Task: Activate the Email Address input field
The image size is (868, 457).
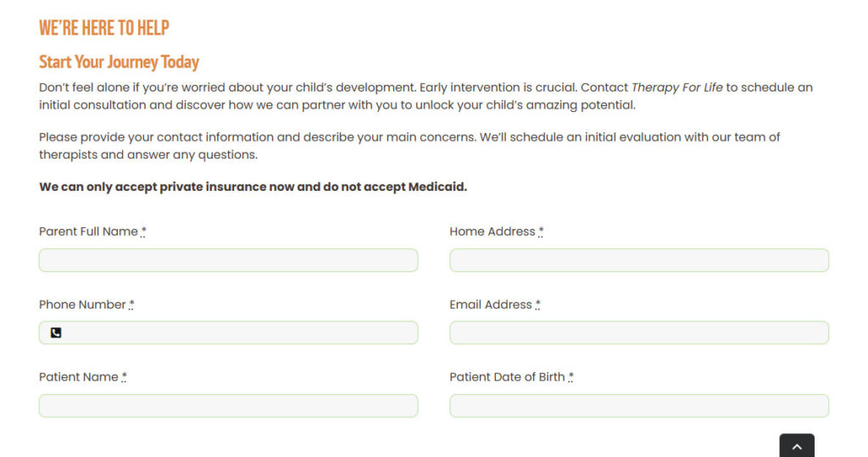Action: click(639, 333)
